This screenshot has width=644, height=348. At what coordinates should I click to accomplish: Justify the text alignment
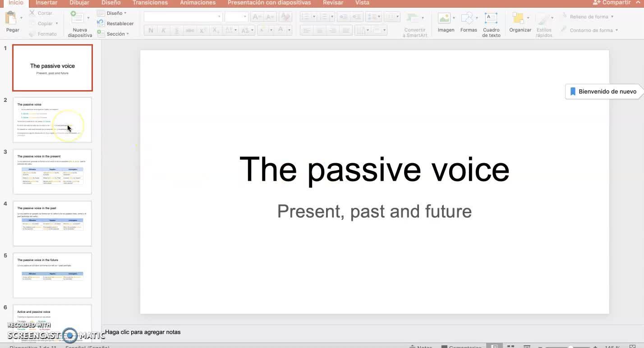point(346,30)
